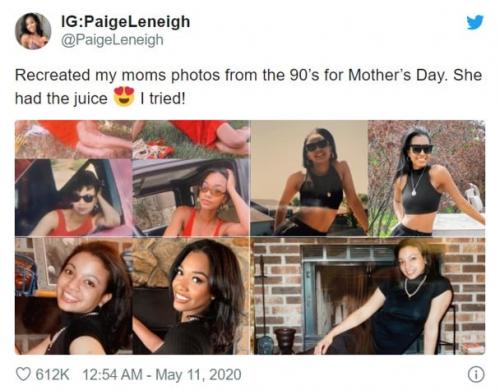Open the red top car photo of mom
Screen dimensions: 500x390
(74, 197)
